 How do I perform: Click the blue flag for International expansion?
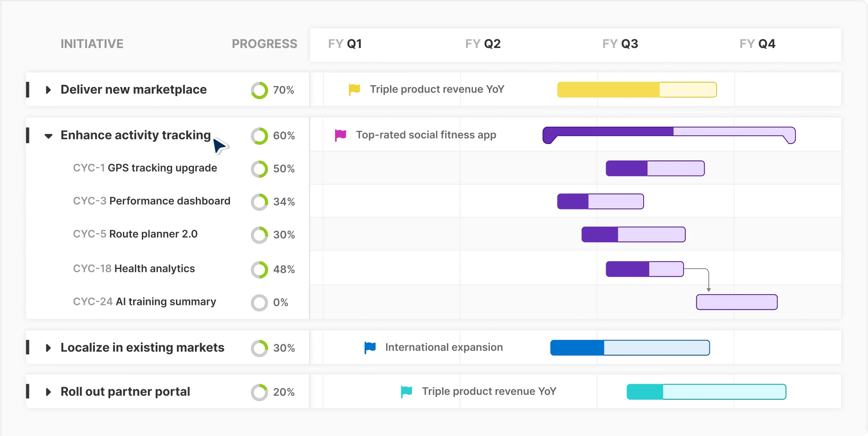369,347
